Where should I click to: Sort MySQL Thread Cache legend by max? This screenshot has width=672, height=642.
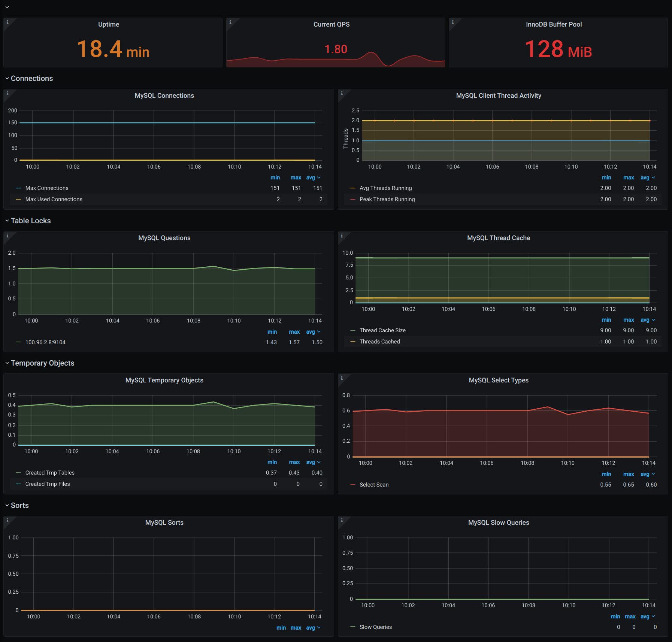(629, 320)
